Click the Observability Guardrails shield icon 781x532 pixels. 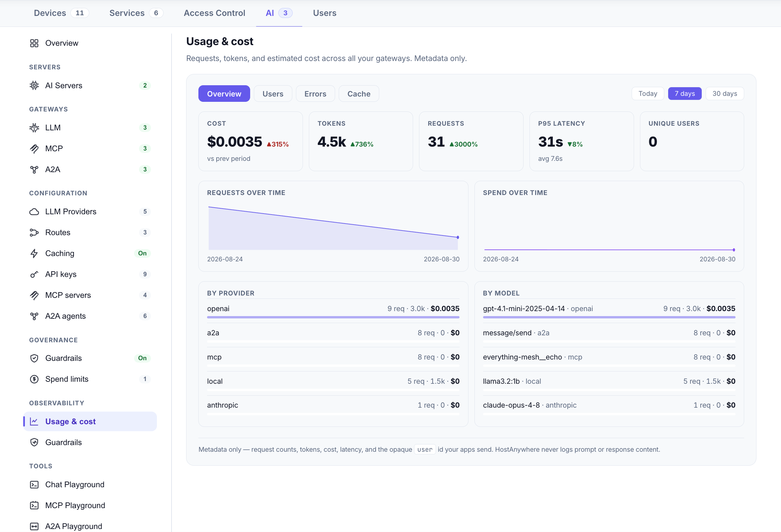[34, 442]
